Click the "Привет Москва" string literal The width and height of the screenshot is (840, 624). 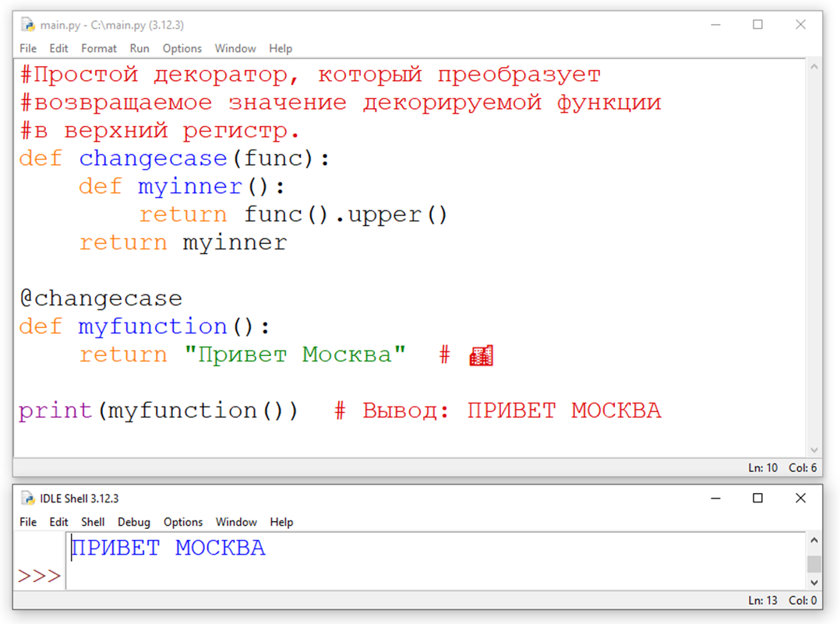295,354
